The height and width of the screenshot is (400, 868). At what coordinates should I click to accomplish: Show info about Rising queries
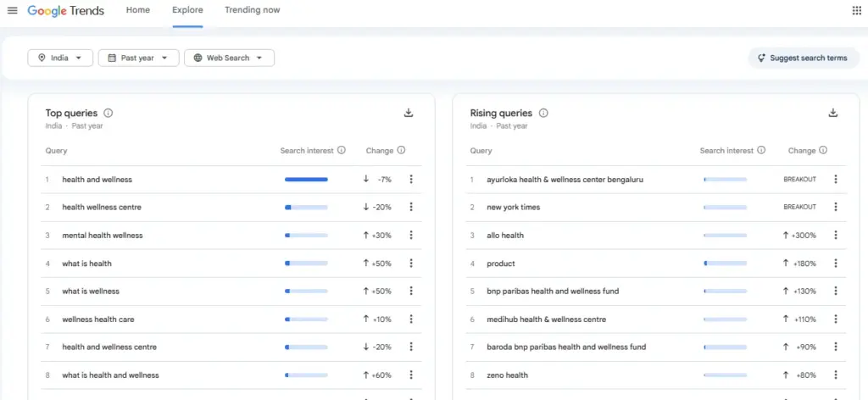click(x=543, y=113)
